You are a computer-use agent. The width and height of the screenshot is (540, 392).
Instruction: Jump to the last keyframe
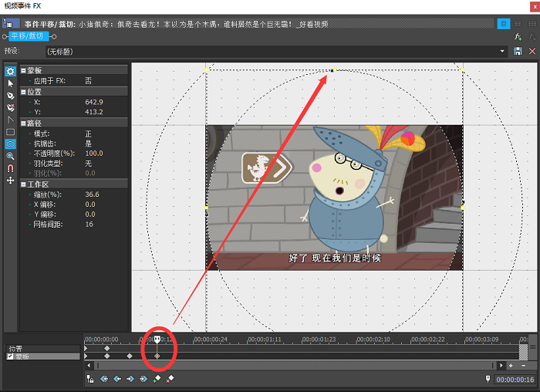click(x=143, y=379)
